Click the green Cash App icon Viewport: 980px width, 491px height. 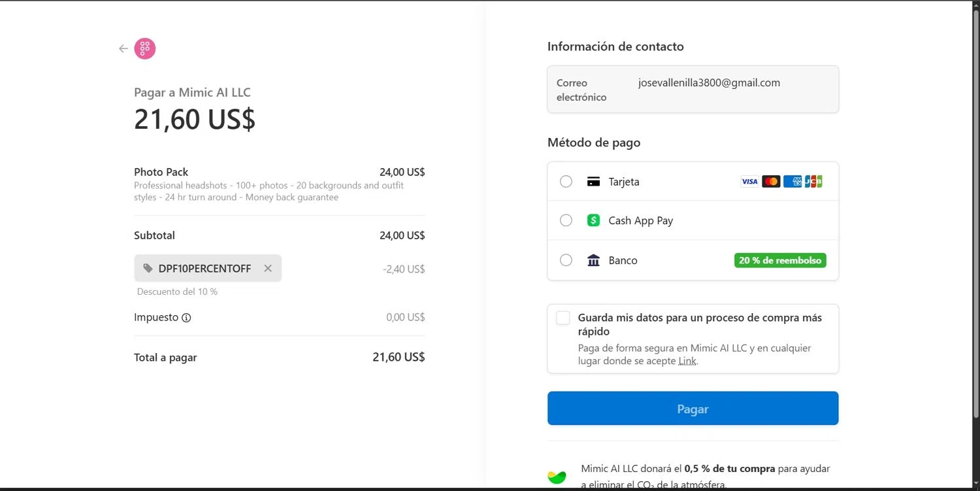click(x=593, y=220)
